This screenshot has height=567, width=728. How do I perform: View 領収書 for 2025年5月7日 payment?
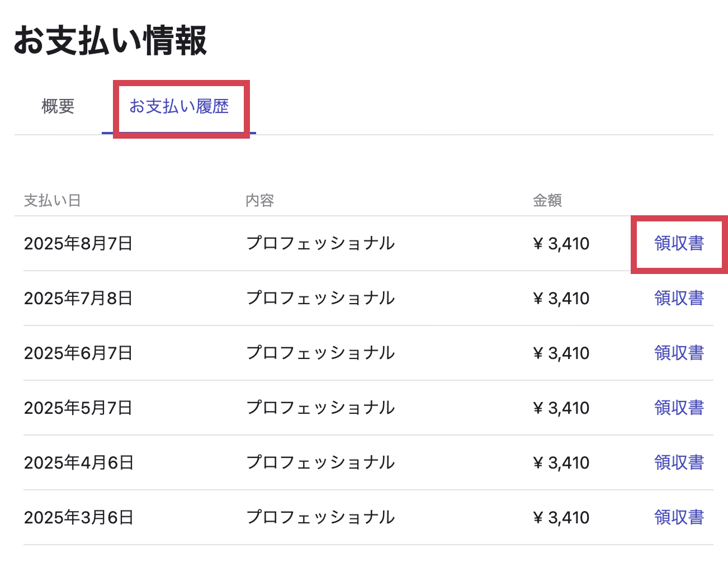679,408
